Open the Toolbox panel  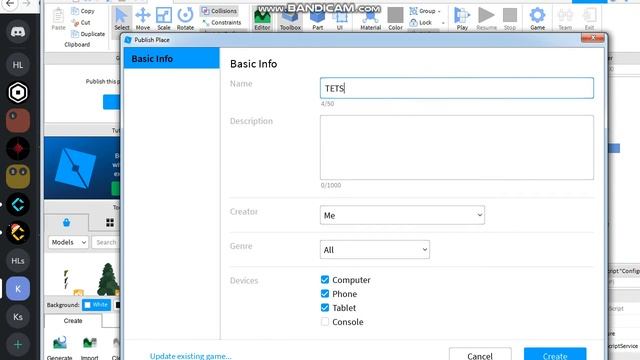pos(290,19)
